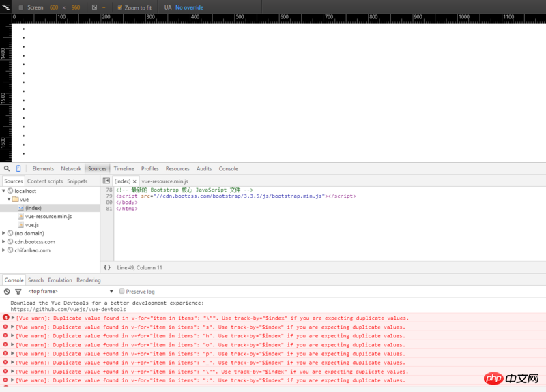Open the drawer Search tab
This screenshot has width=546, height=392.
point(36,280)
